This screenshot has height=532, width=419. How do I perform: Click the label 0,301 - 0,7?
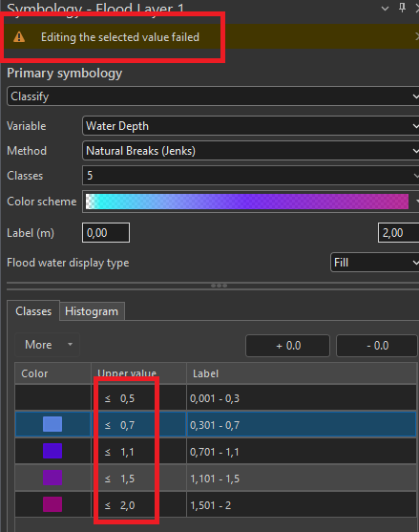(215, 425)
